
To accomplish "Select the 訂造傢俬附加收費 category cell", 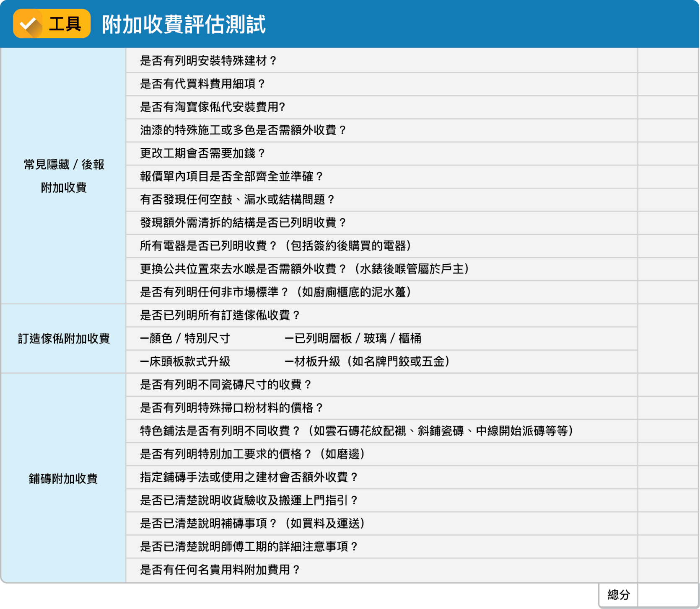I will (64, 338).
